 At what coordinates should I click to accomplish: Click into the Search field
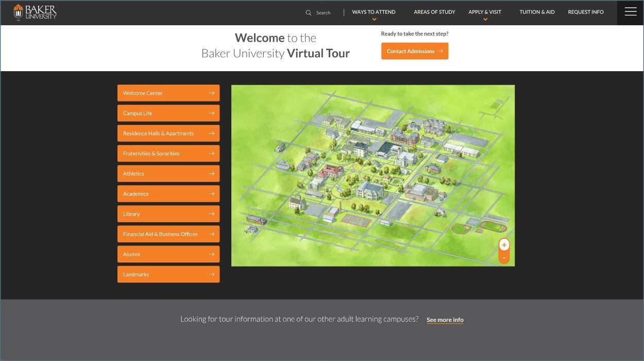click(323, 13)
